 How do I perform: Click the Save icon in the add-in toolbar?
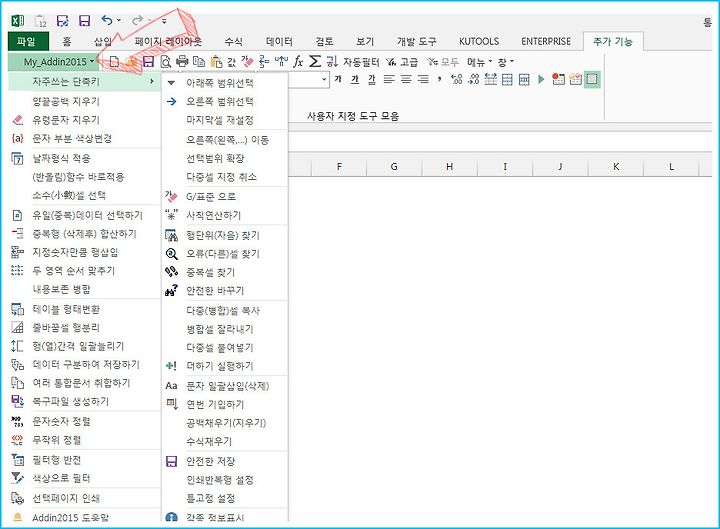point(148,61)
